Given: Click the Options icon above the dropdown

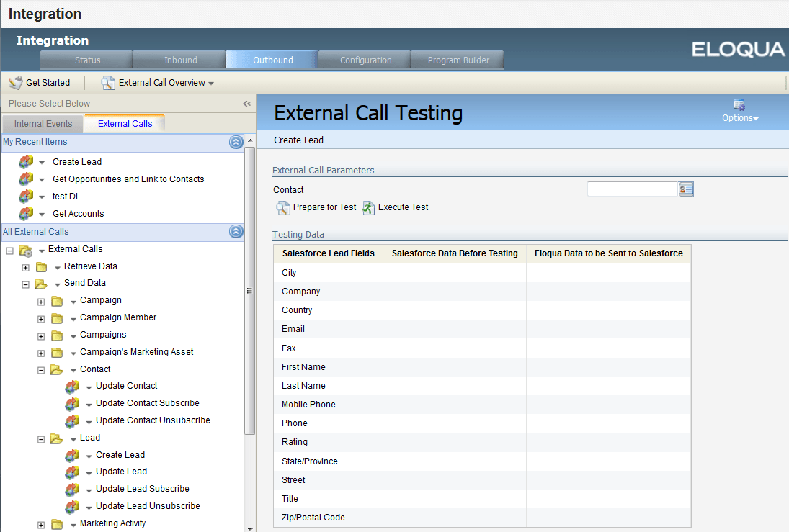Looking at the screenshot, I should (x=738, y=103).
